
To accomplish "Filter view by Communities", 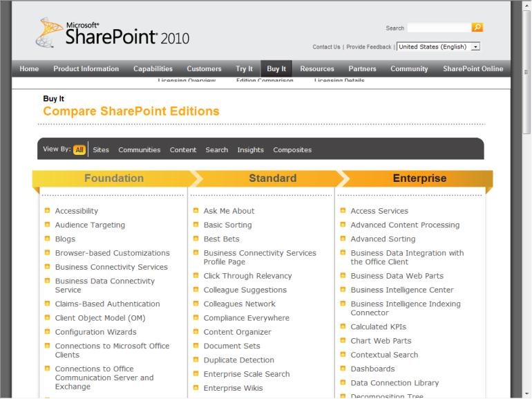I will (140, 150).
